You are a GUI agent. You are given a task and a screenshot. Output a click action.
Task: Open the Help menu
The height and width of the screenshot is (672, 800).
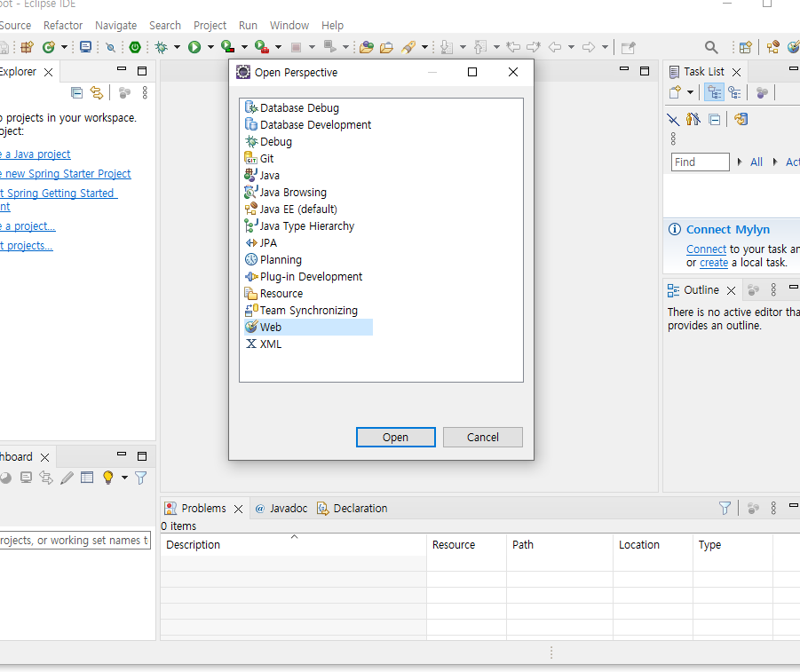click(332, 25)
